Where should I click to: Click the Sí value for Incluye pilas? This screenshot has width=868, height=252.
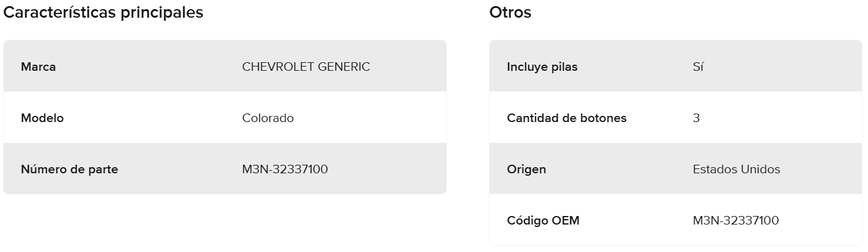[698, 67]
